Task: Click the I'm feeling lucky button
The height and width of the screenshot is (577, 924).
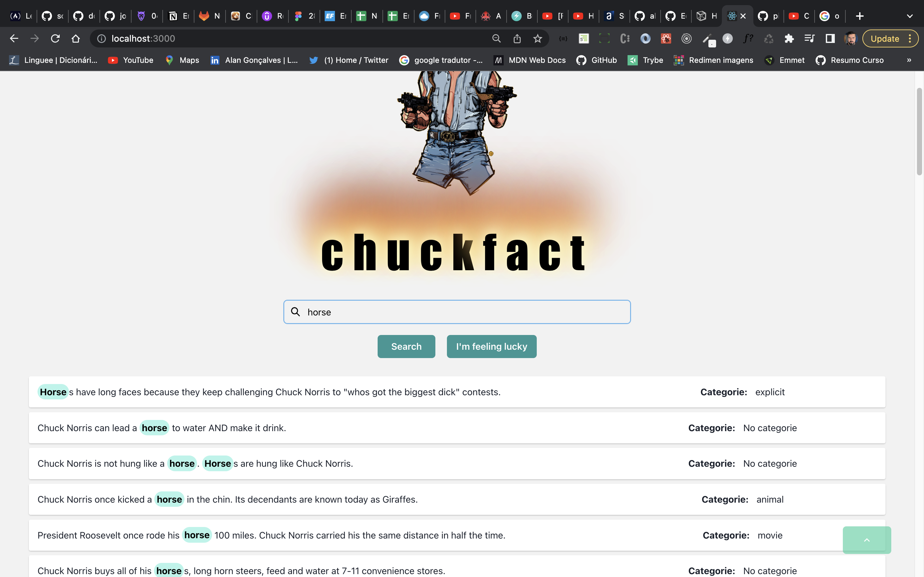Action: point(492,347)
